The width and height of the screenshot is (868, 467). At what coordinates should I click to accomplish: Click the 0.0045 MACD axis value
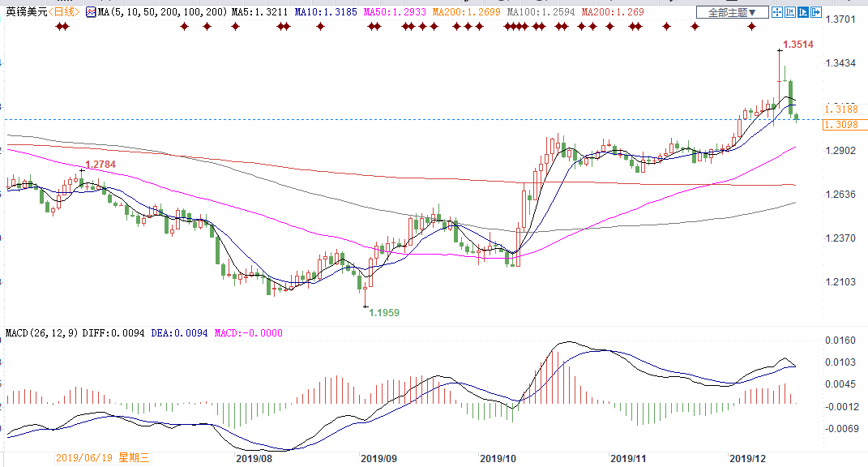[840, 384]
